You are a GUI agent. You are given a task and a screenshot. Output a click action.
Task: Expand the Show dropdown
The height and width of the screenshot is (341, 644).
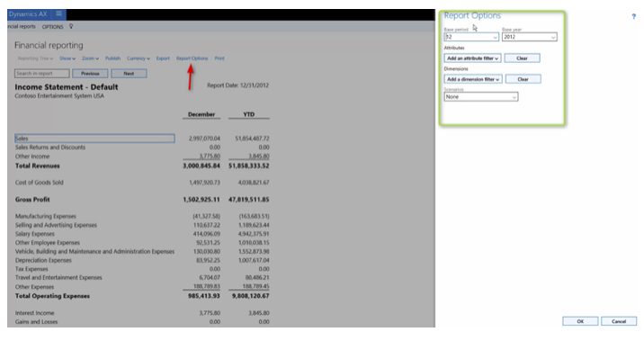point(67,58)
